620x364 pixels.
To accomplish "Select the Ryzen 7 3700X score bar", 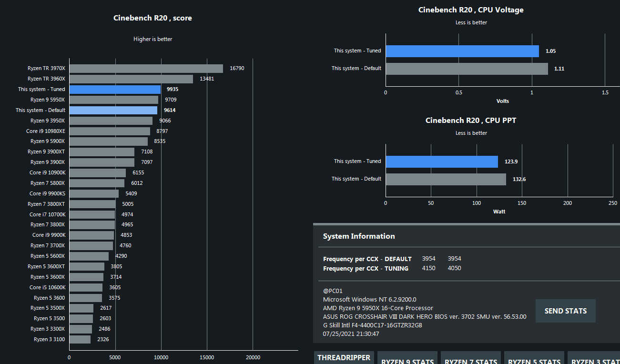I will click(91, 246).
